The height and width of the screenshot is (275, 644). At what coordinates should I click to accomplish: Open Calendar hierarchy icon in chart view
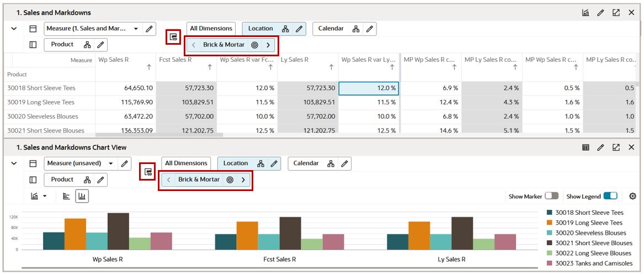(x=331, y=163)
